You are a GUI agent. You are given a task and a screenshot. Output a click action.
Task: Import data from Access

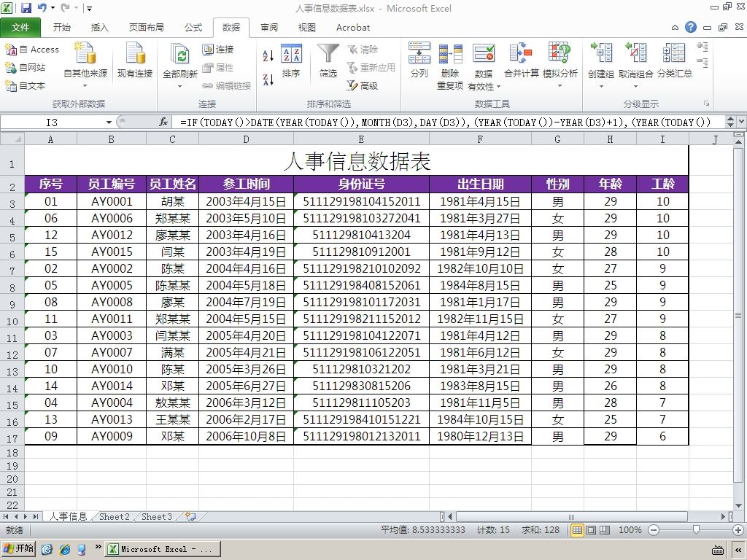[x=31, y=49]
